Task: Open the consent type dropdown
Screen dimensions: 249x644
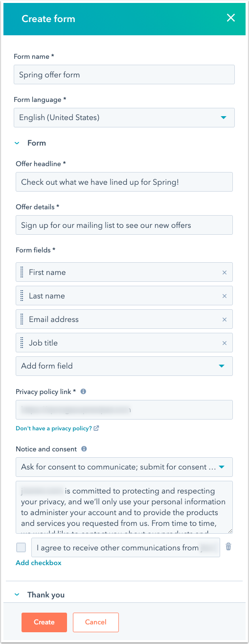Action: (124, 467)
